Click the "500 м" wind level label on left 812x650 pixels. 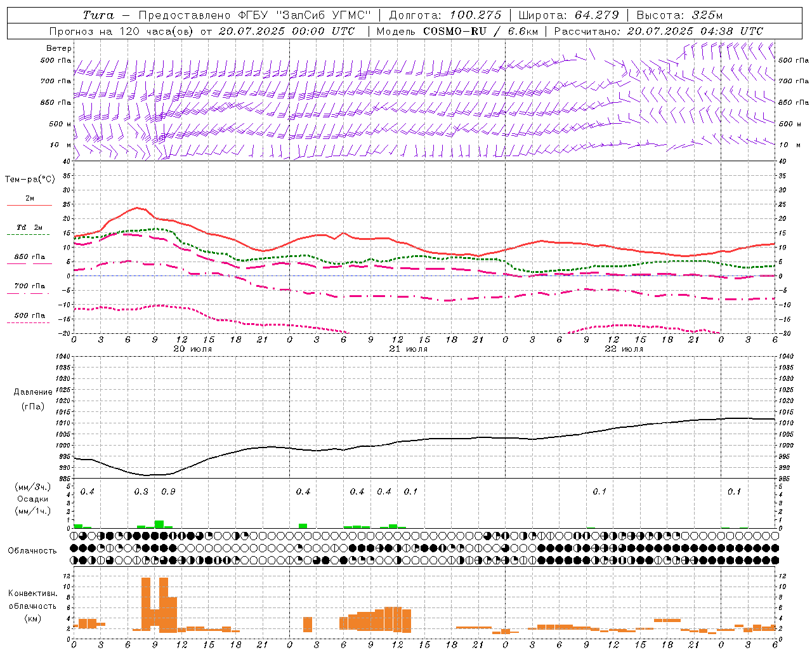pos(60,124)
